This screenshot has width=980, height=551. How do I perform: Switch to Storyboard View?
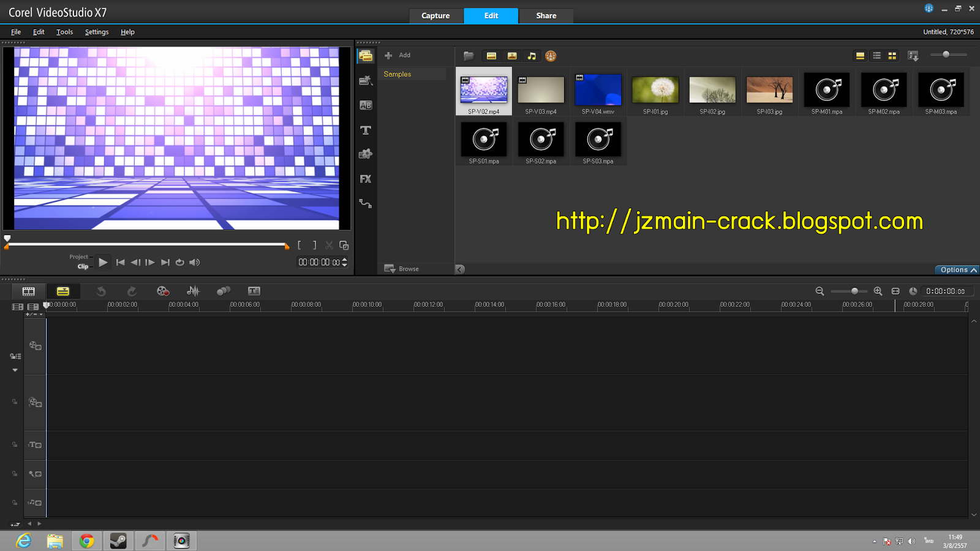[29, 291]
